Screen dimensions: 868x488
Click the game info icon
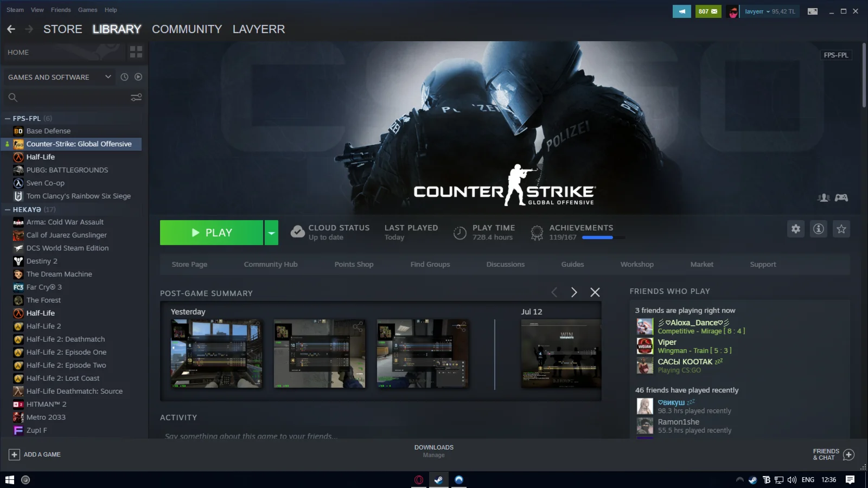(x=819, y=229)
